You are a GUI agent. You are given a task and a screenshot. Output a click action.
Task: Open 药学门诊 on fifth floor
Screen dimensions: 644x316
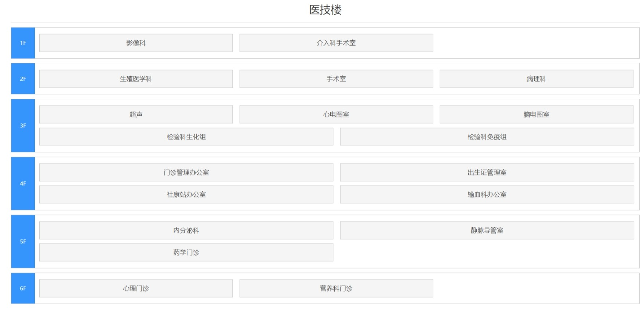[x=186, y=253]
